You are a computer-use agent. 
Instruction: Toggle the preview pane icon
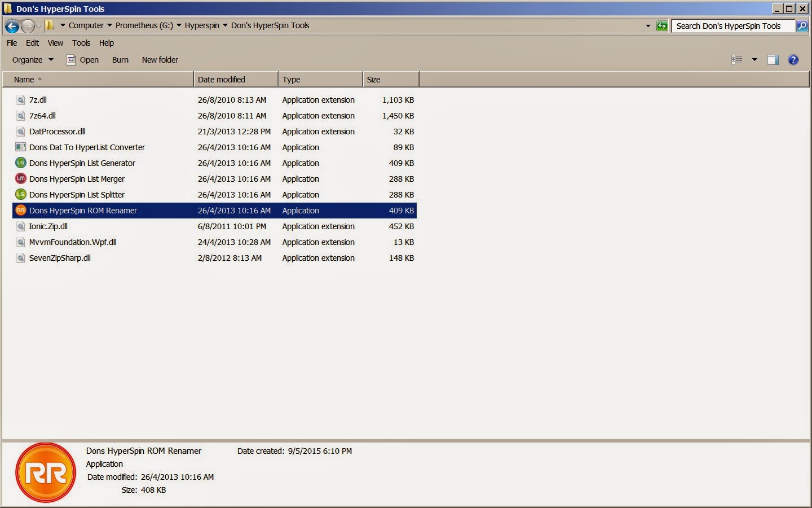click(x=773, y=60)
